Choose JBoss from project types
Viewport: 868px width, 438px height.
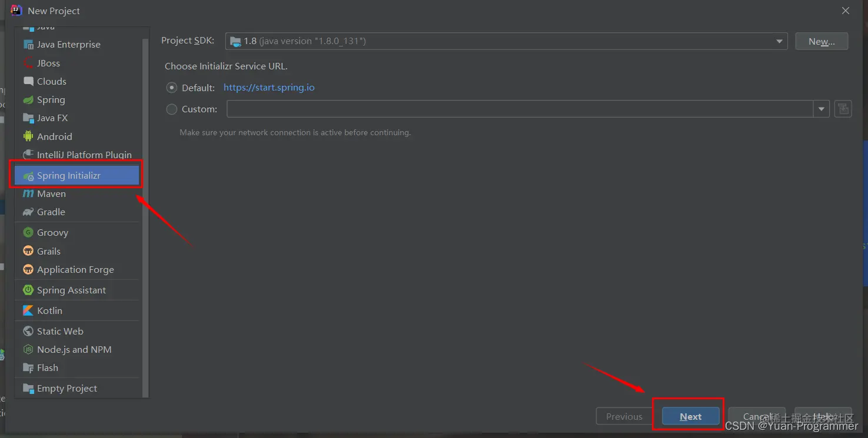(77, 63)
